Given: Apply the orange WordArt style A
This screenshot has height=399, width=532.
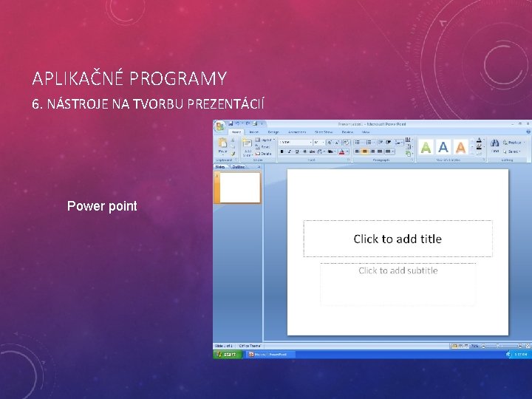Looking at the screenshot, I should point(460,147).
